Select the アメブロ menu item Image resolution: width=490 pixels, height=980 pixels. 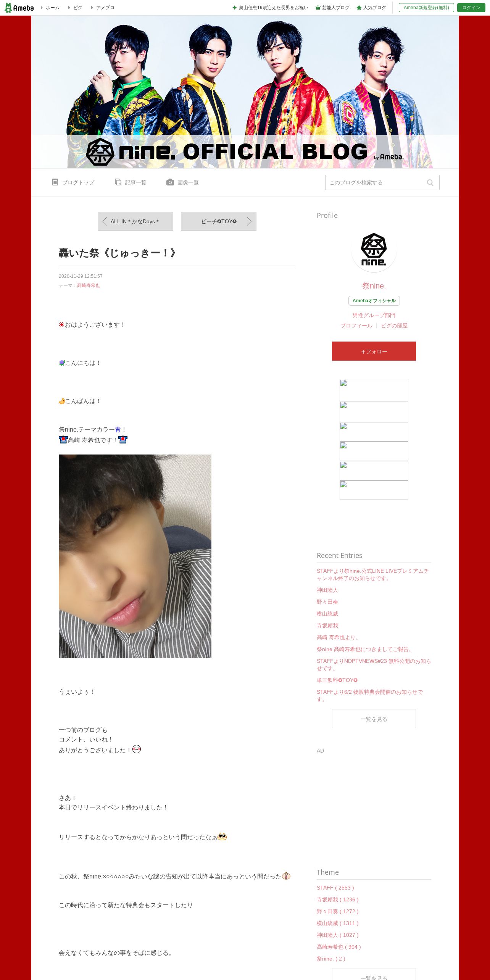tap(103, 8)
